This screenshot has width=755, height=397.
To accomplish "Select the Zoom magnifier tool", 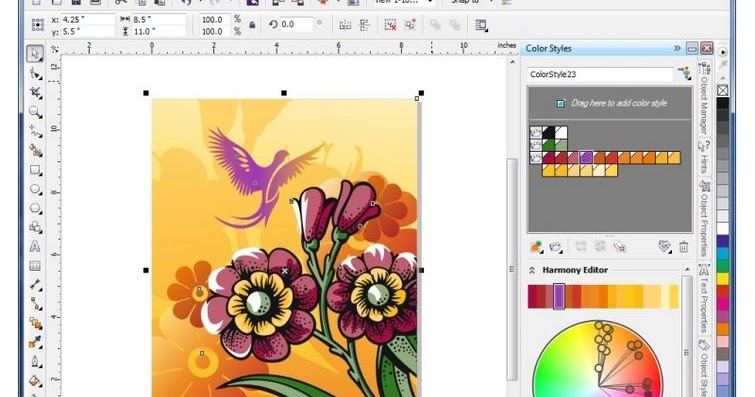I will coord(35,112).
